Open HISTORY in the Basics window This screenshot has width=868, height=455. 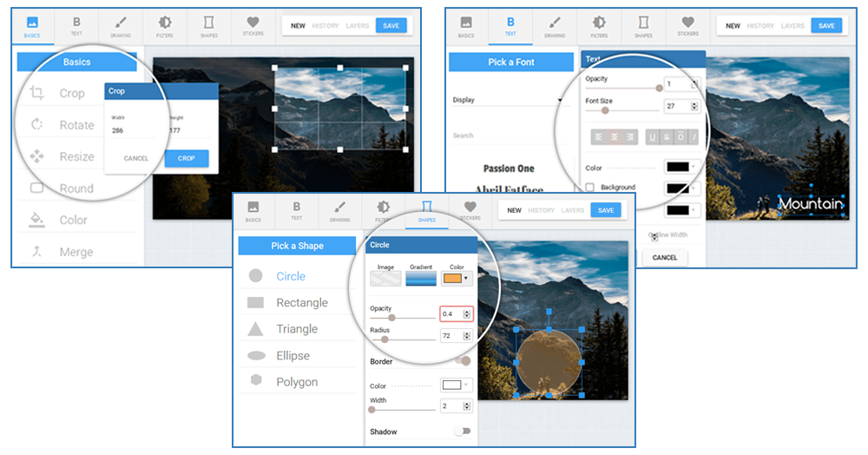tap(325, 26)
